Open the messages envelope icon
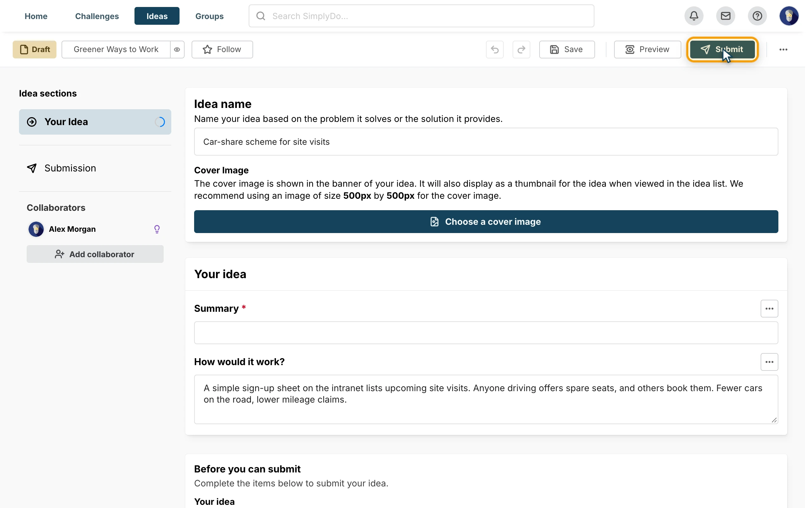812x508 pixels. 725,16
